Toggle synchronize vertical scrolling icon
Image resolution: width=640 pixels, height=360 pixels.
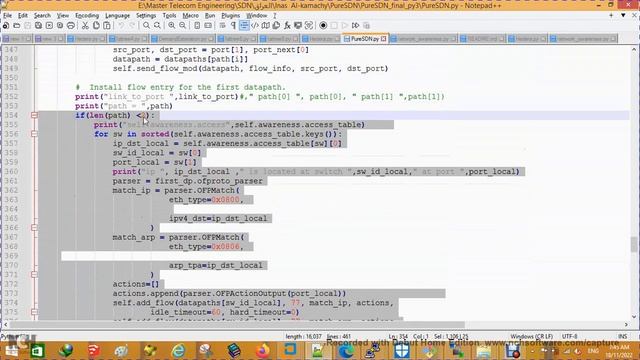(197, 25)
